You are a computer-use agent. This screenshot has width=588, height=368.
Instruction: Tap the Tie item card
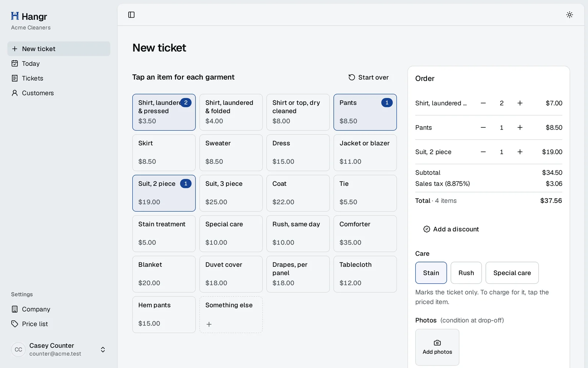point(365,193)
